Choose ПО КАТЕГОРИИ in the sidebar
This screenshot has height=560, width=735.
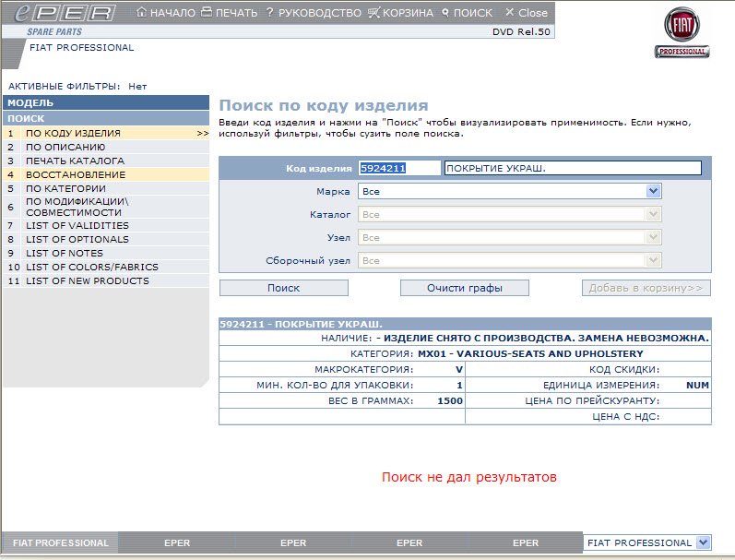click(x=65, y=188)
